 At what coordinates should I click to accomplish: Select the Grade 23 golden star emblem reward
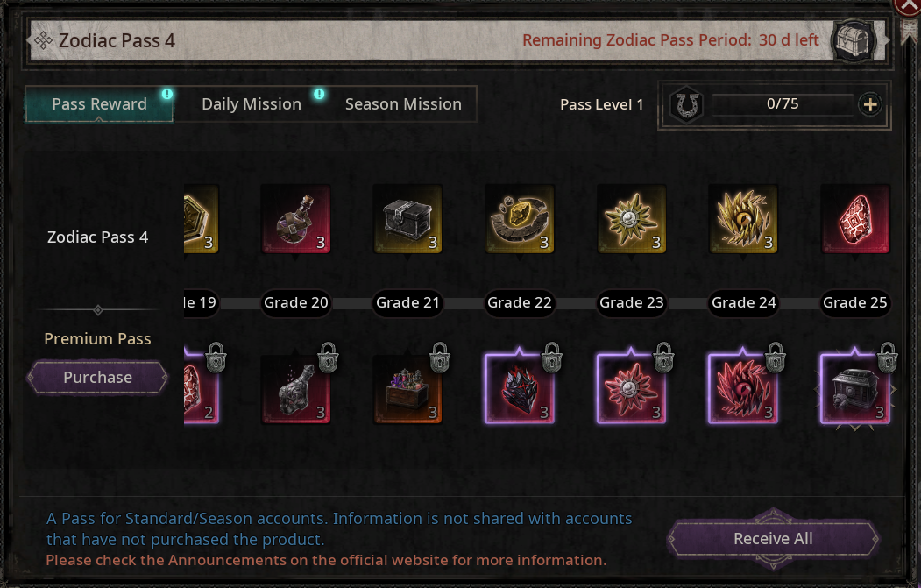pos(632,219)
